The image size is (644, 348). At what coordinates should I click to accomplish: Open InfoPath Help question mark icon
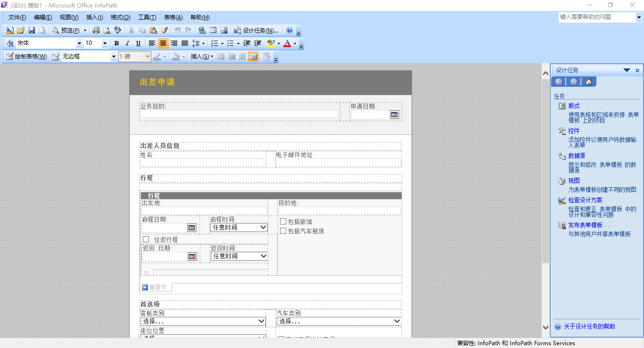(x=289, y=30)
